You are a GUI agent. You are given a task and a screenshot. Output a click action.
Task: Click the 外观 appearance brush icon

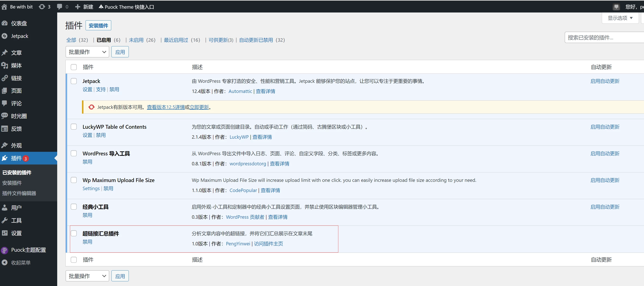[x=4, y=145]
